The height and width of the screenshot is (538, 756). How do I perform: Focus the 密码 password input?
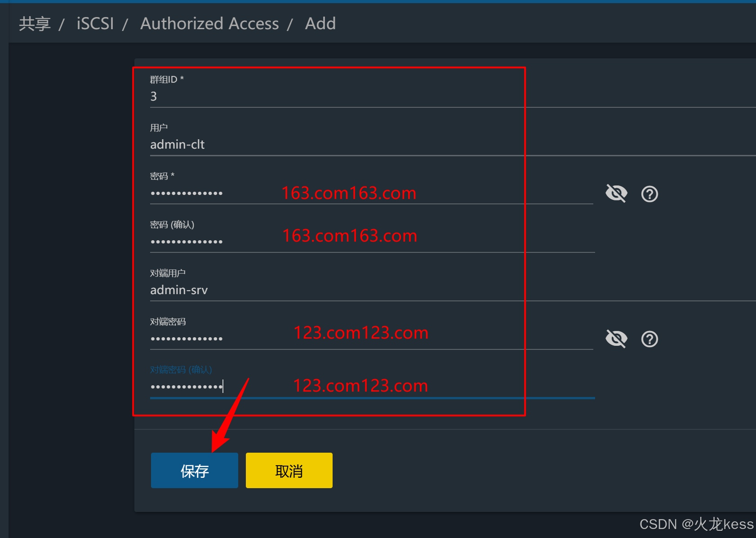point(372,193)
